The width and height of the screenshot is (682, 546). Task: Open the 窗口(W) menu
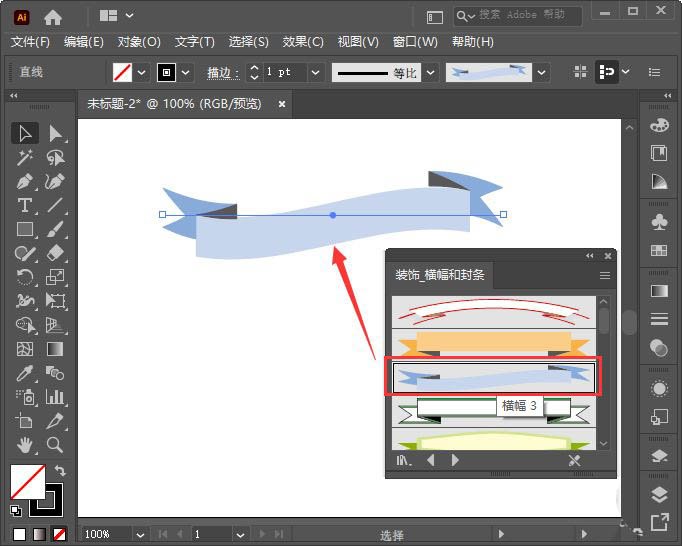coord(415,42)
